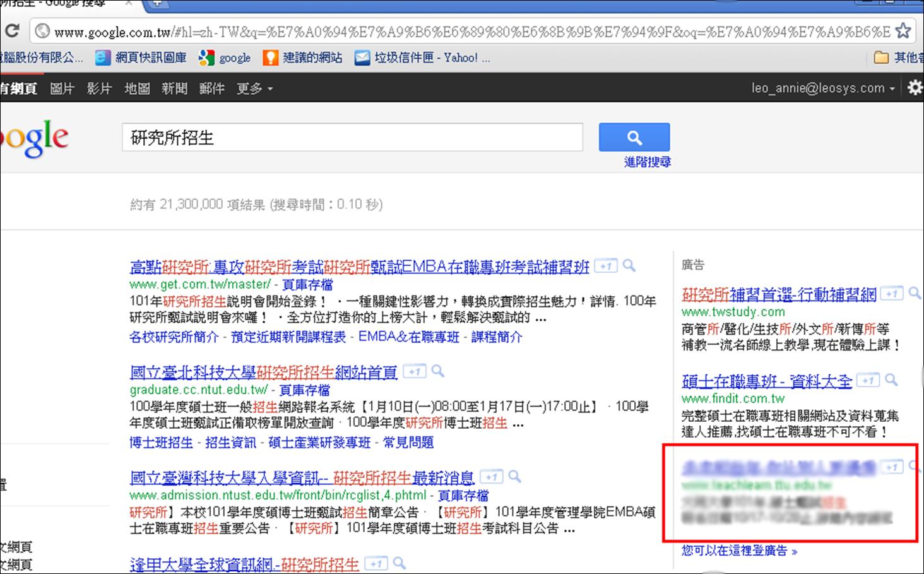The image size is (924, 574).
Task: Open 頁庫存檔 for admission.ntust.edu.tw result
Action: (463, 496)
